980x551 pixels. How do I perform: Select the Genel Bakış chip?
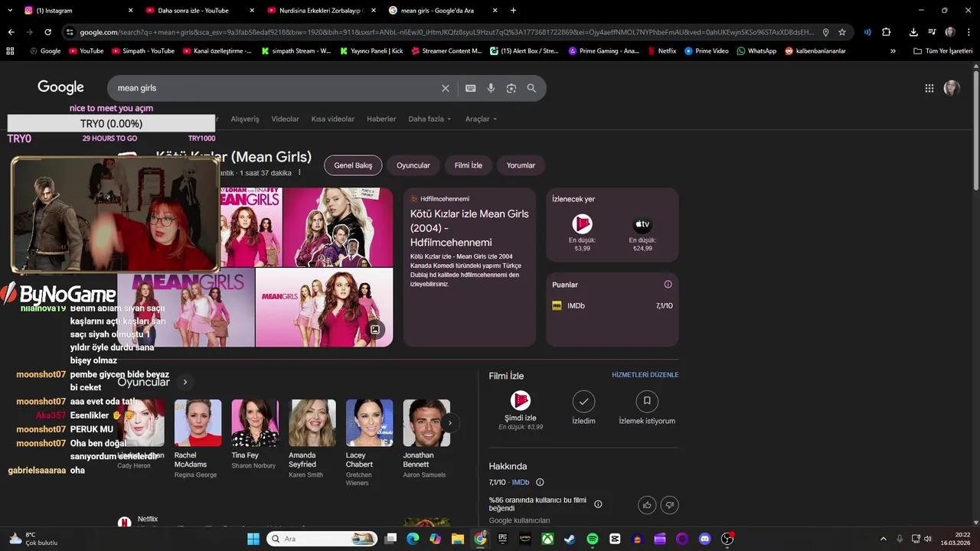(353, 165)
